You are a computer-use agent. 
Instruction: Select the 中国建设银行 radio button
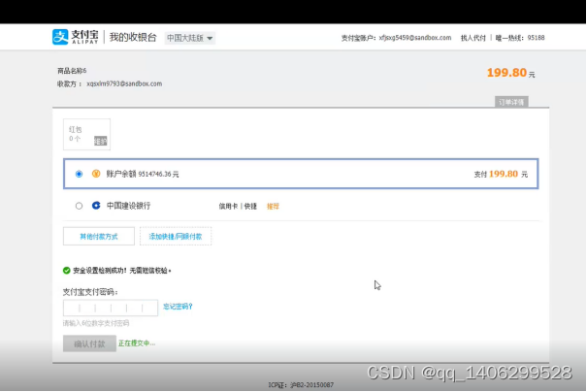pos(79,206)
